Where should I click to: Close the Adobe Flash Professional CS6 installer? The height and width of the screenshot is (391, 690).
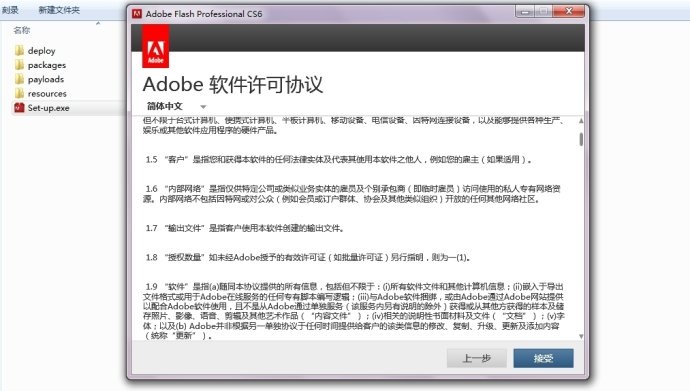tap(569, 11)
